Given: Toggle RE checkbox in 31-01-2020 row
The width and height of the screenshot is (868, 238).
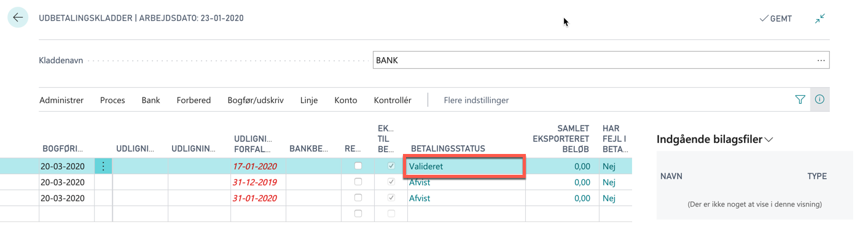Looking at the screenshot, I should point(358,198).
